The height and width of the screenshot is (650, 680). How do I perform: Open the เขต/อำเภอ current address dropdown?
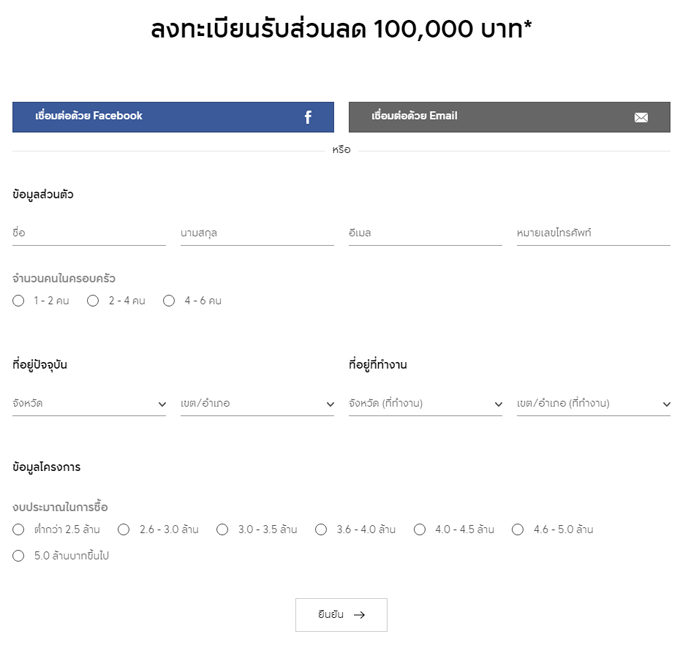coord(257,403)
